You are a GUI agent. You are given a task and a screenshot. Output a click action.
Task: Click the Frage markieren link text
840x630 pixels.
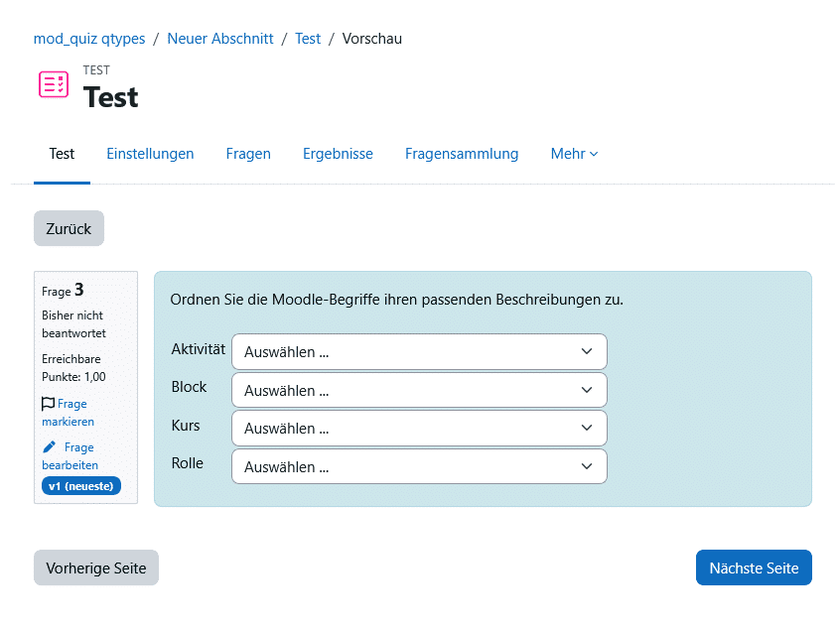(x=69, y=413)
